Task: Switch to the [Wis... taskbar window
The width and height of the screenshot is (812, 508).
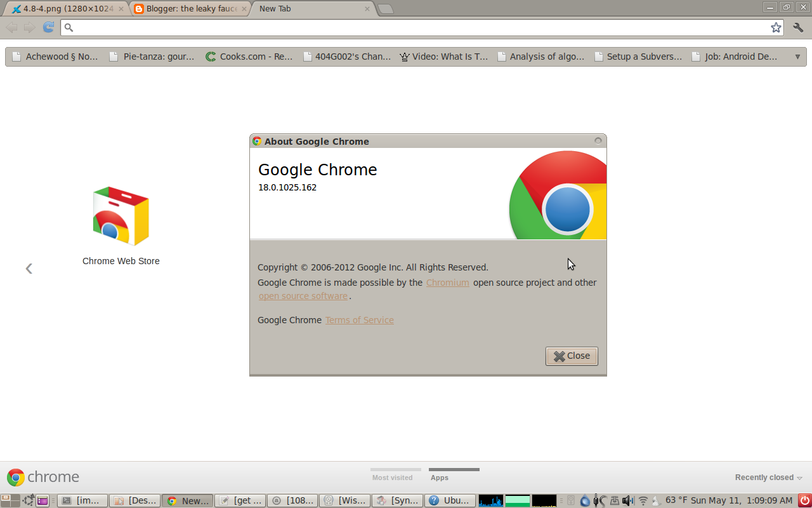Action: [344, 500]
